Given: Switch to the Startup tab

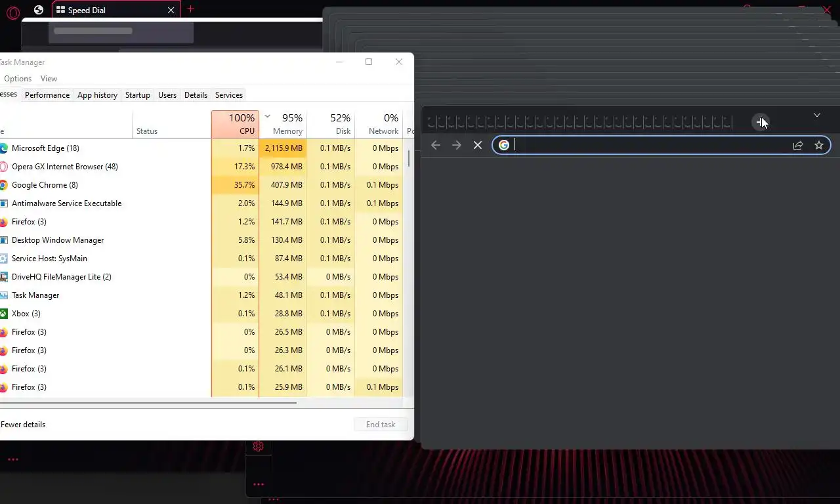Looking at the screenshot, I should pyautogui.click(x=138, y=95).
